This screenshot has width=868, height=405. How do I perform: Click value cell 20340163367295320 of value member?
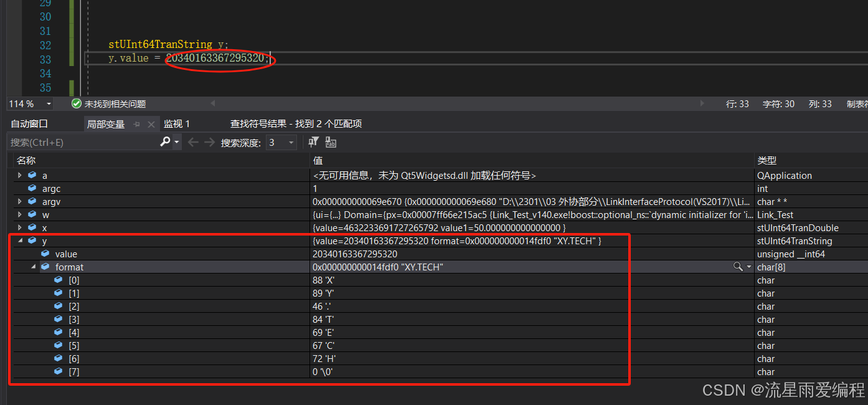click(355, 254)
